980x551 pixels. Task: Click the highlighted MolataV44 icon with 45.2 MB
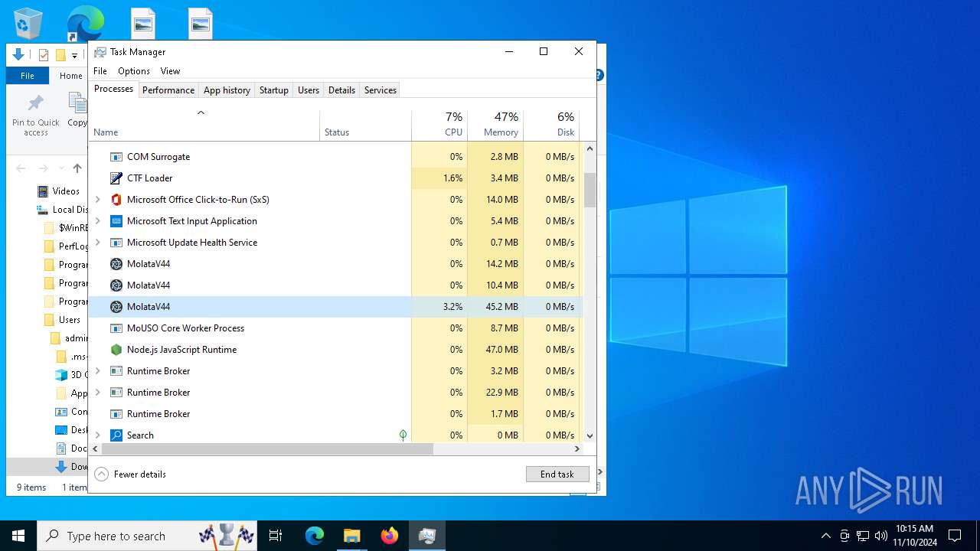(x=116, y=307)
